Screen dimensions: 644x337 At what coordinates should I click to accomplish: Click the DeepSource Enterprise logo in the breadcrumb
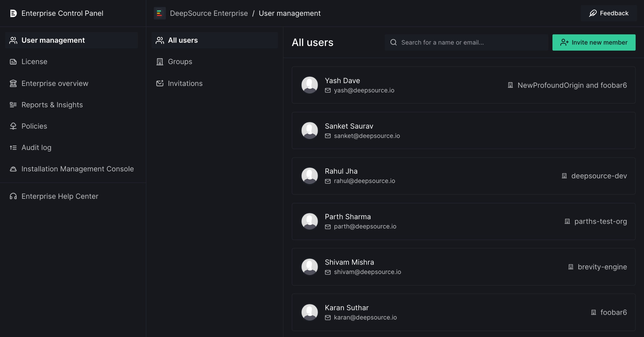point(160,13)
